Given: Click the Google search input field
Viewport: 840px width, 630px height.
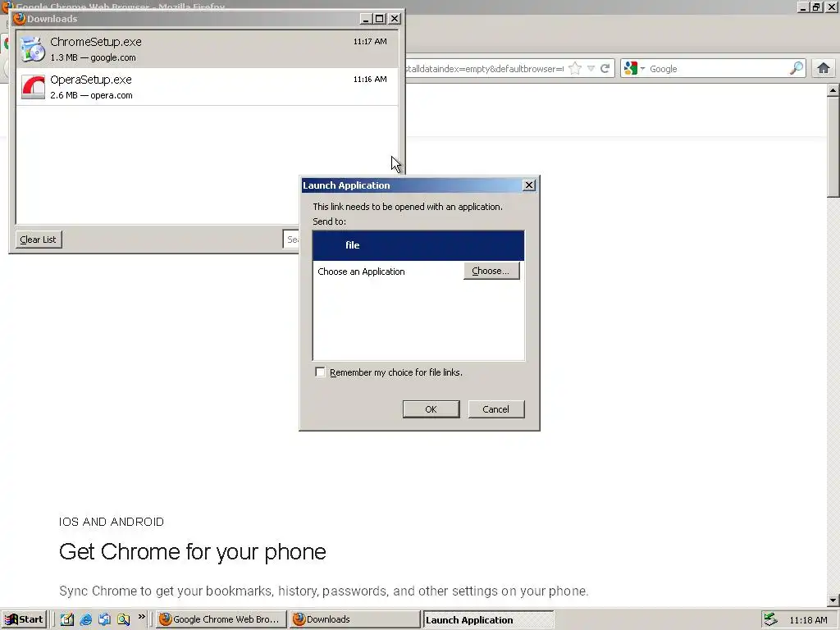Looking at the screenshot, I should click(x=717, y=69).
